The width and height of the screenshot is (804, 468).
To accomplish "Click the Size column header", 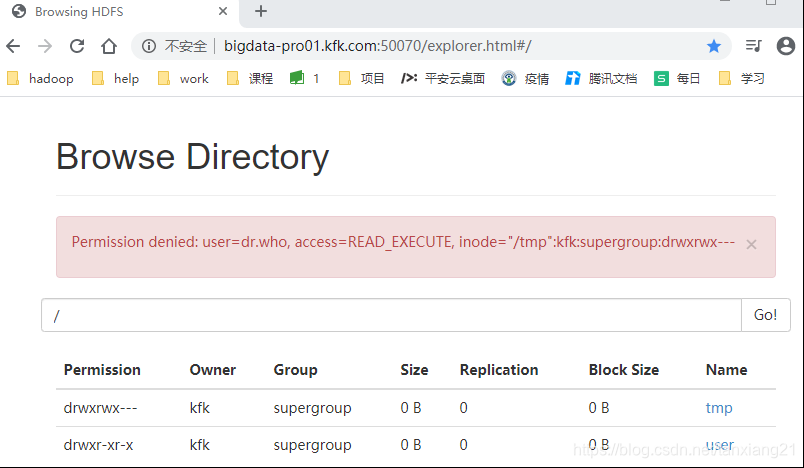I will (414, 370).
